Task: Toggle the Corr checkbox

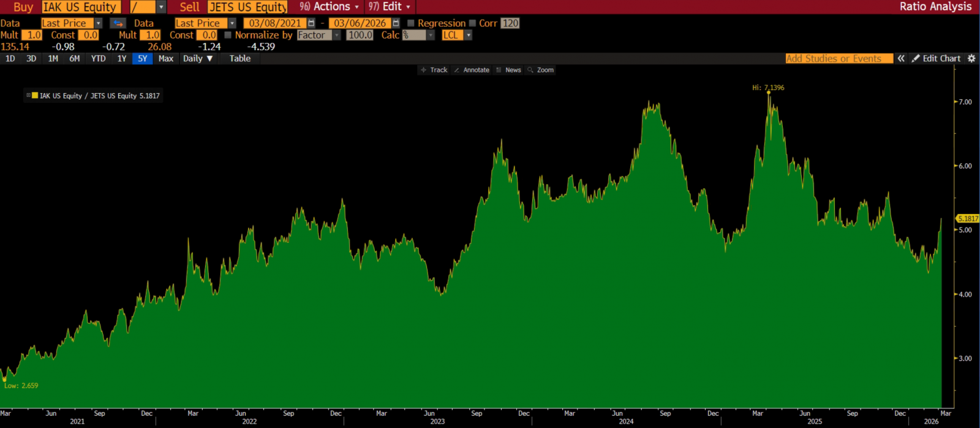Action: pos(472,23)
